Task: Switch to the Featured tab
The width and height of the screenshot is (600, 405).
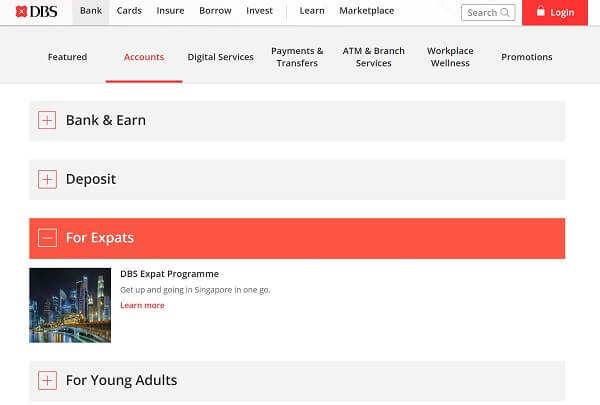Action: pyautogui.click(x=67, y=57)
